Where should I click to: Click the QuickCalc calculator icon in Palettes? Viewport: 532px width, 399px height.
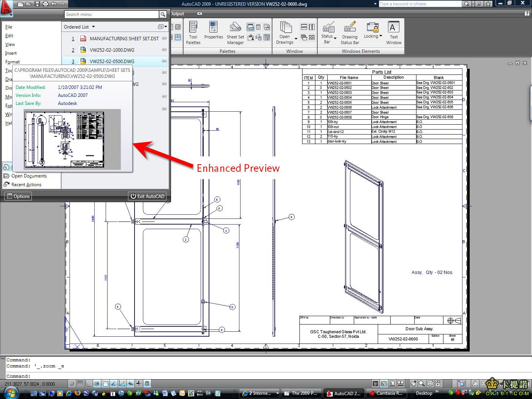coord(258,27)
